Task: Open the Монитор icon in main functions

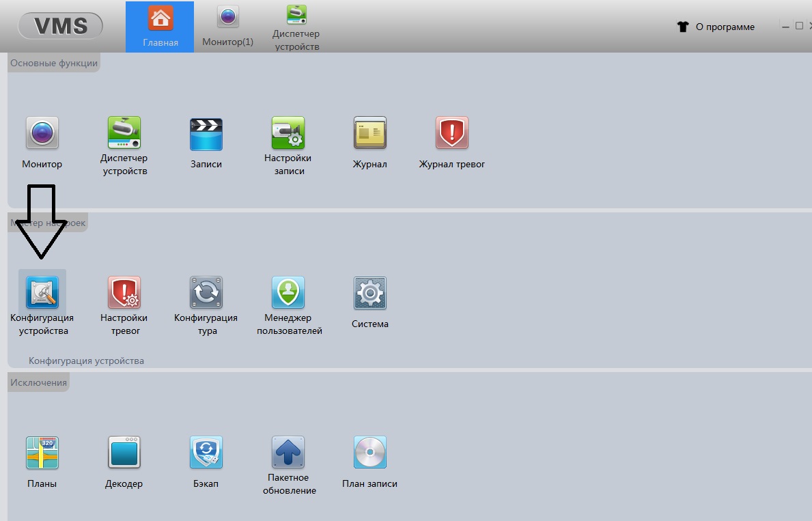Action: (42, 132)
